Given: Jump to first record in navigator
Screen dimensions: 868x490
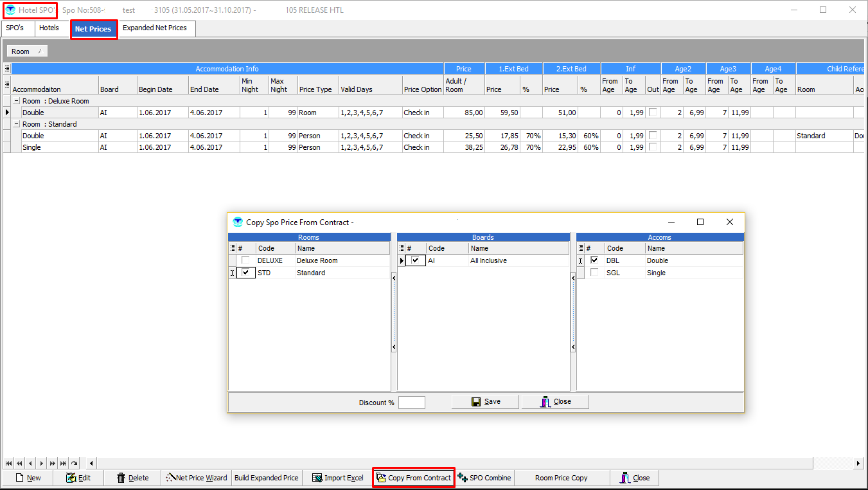Looking at the screenshot, I should pos(8,463).
